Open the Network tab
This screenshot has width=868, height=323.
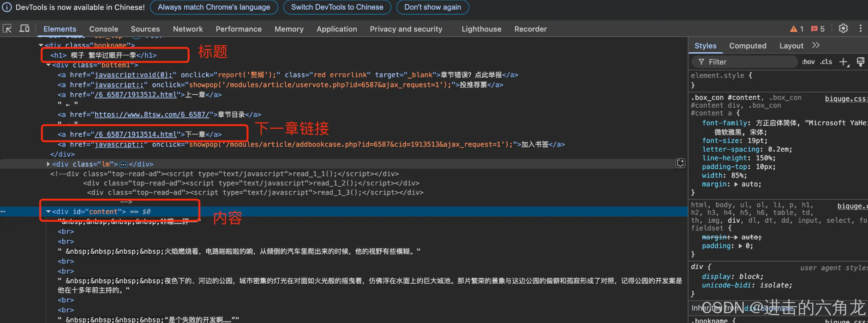click(x=188, y=29)
